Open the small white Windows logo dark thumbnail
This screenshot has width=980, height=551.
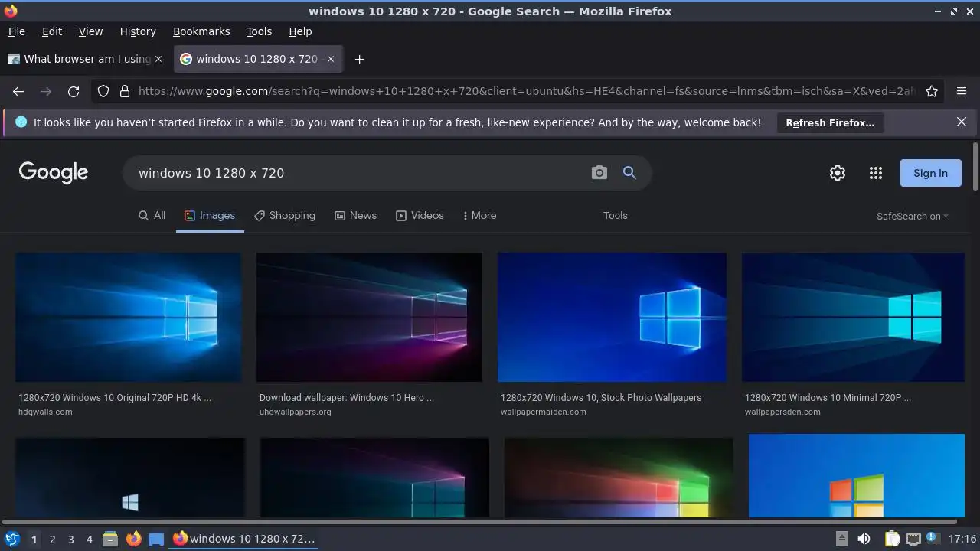point(130,478)
